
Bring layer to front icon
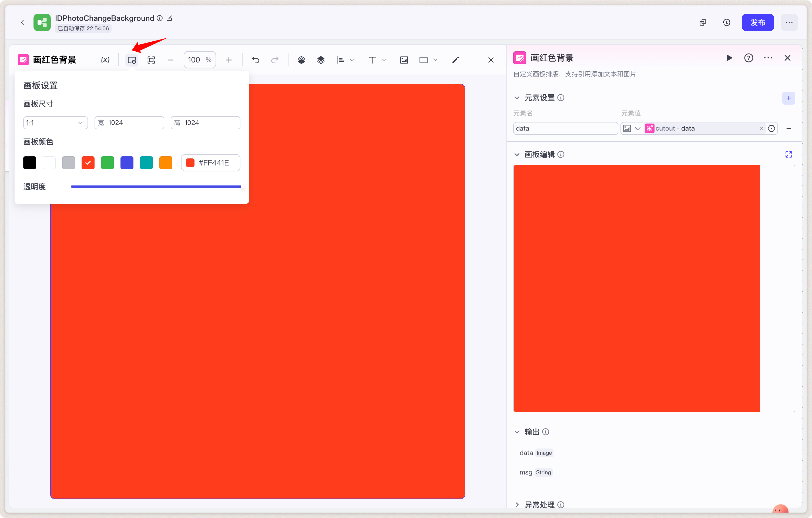coord(301,60)
